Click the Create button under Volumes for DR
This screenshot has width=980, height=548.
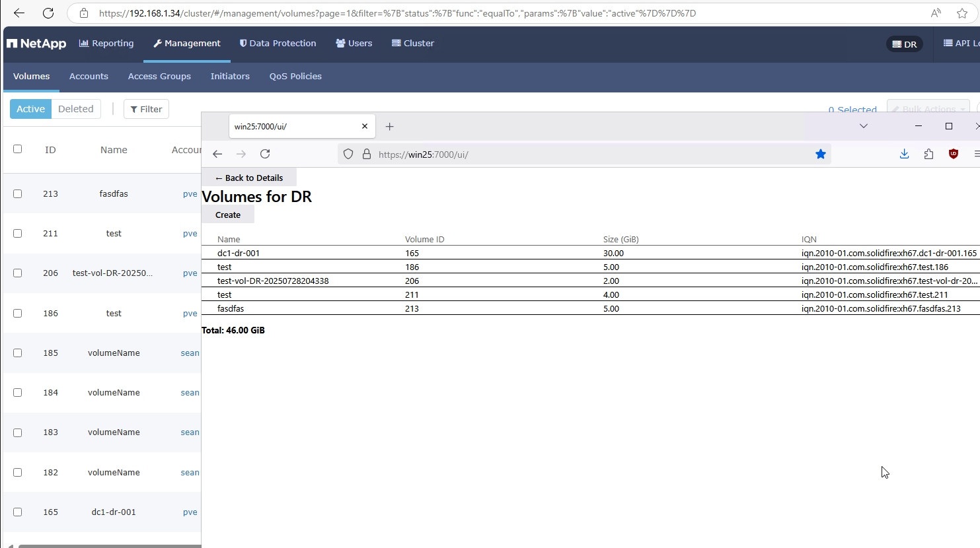[228, 215]
